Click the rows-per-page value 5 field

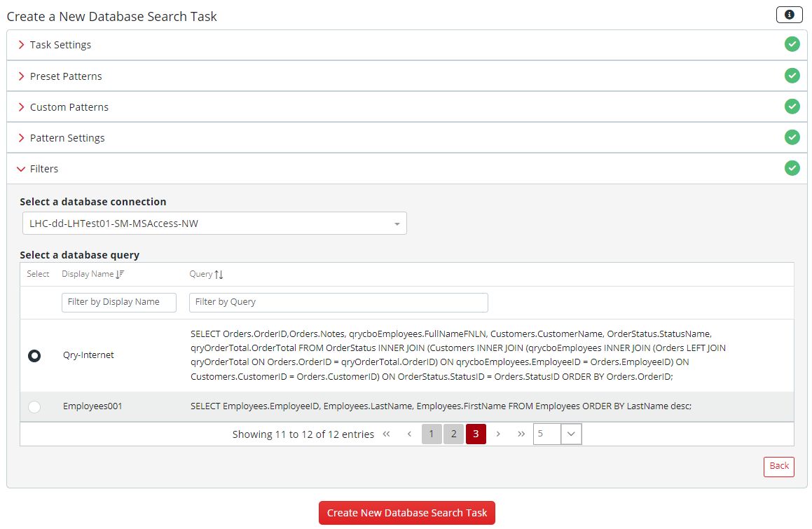click(547, 434)
